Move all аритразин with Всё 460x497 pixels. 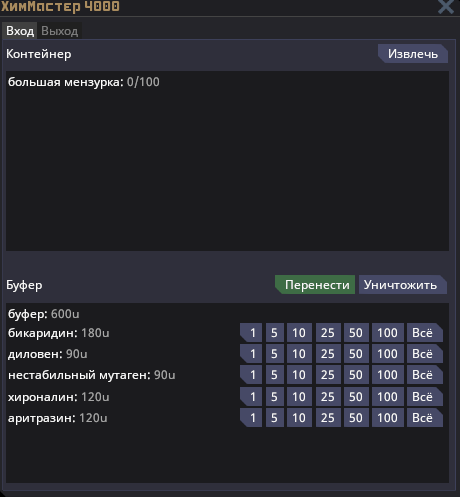(x=425, y=418)
